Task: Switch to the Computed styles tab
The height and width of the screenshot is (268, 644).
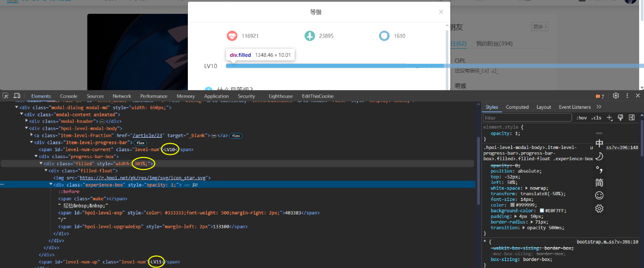Action: coord(517,107)
